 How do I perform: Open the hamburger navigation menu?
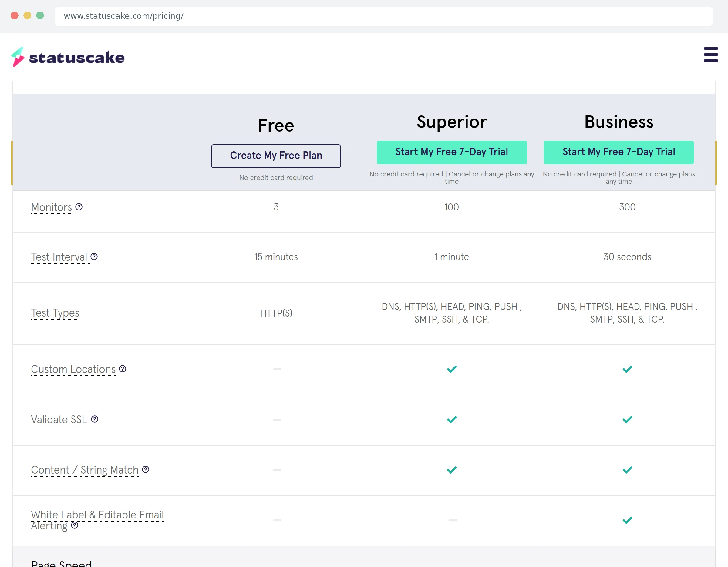pos(711,55)
